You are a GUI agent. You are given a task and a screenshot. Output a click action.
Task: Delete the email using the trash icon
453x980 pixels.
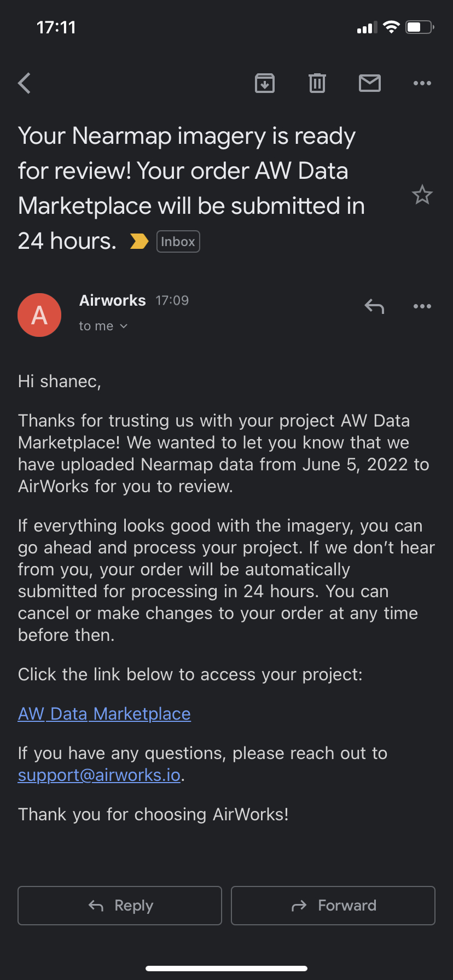317,83
